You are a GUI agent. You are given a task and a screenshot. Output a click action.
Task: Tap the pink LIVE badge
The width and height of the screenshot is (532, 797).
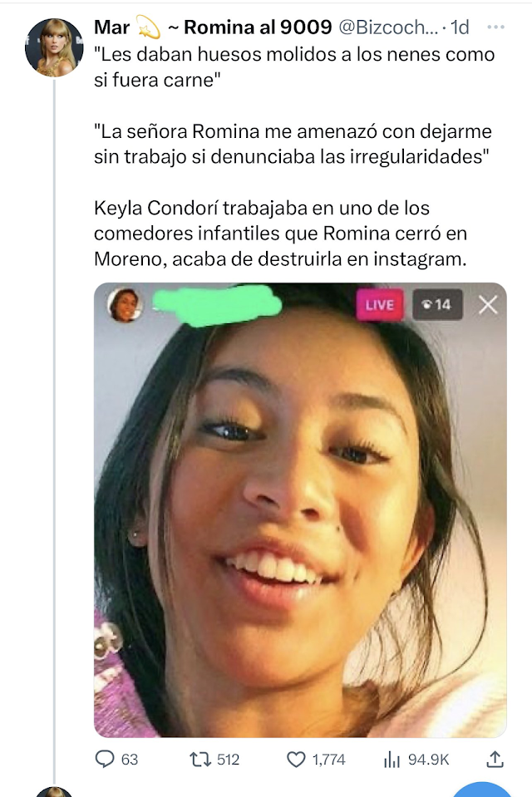(379, 304)
